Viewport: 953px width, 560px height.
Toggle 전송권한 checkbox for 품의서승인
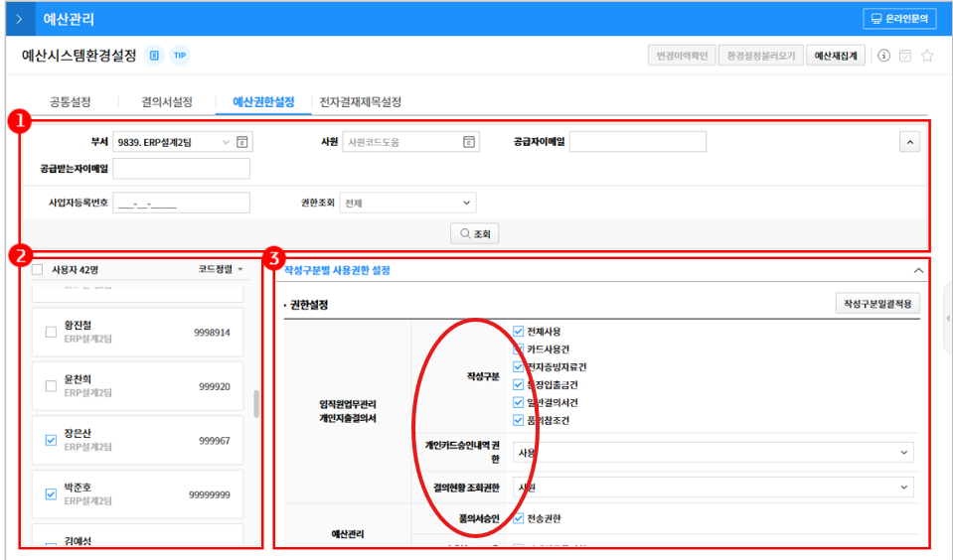(x=519, y=518)
